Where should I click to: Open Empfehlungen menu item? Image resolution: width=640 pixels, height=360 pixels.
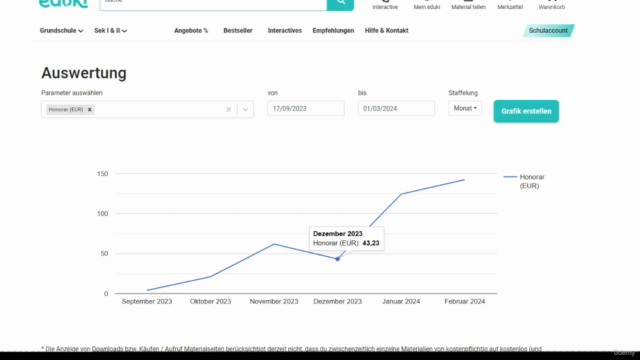[333, 31]
